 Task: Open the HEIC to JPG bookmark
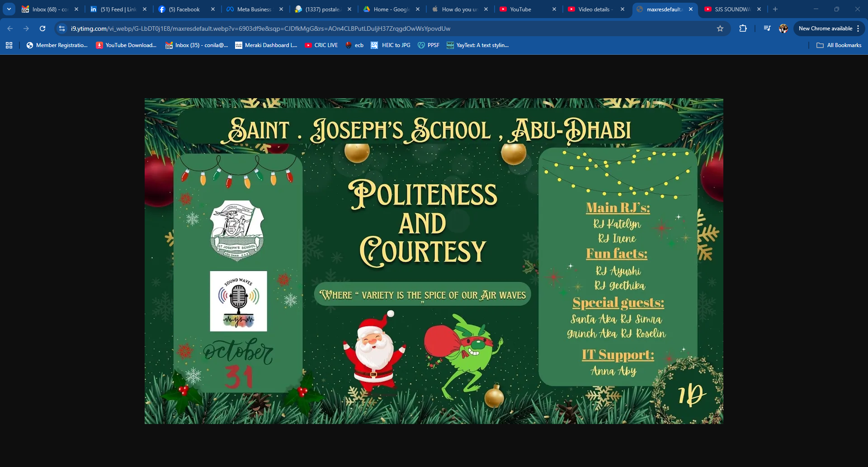(x=391, y=45)
